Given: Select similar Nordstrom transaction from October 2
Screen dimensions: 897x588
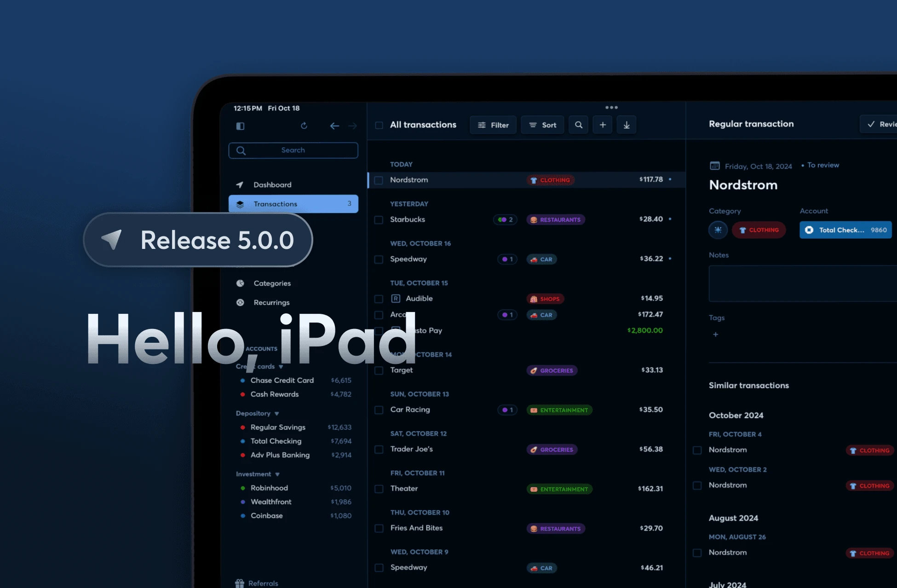Looking at the screenshot, I should [697, 486].
